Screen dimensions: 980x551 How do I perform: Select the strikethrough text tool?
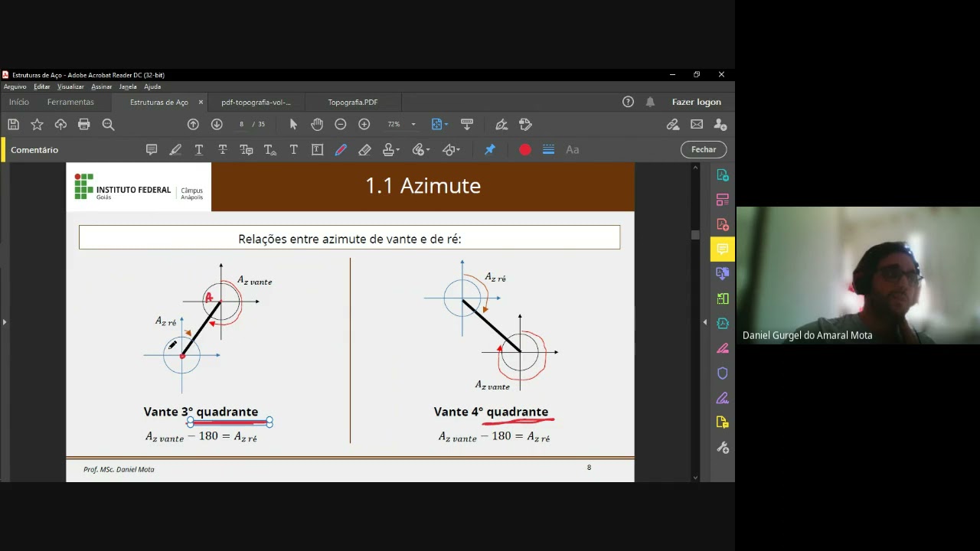tap(223, 149)
